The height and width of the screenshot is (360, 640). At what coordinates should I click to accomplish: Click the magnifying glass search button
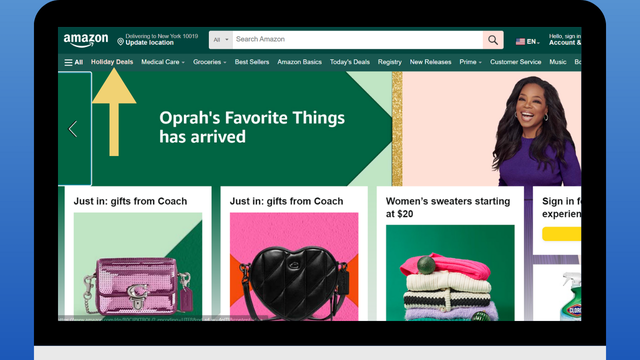click(493, 40)
